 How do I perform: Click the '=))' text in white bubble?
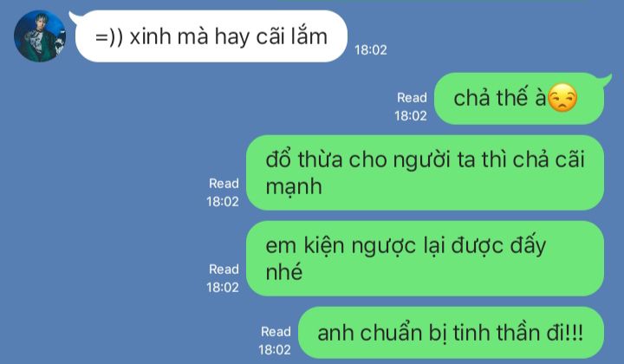pos(109,37)
